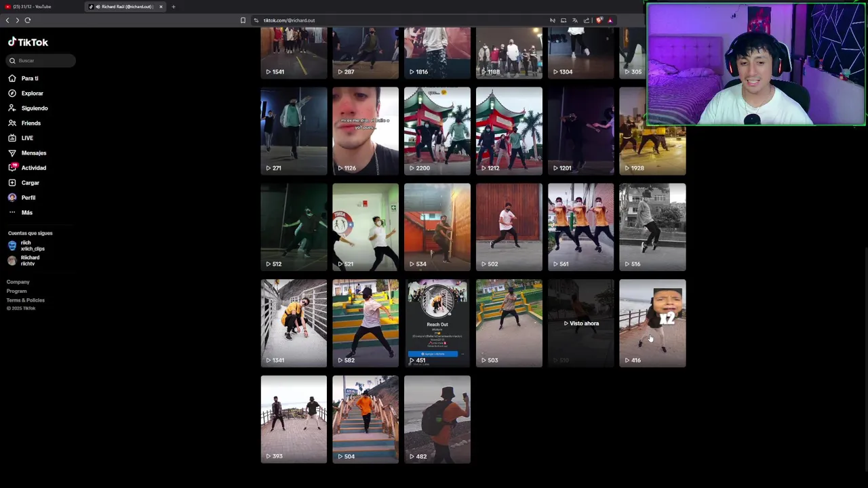Click the Buscar search field
The image size is (868, 488).
(x=41, y=61)
